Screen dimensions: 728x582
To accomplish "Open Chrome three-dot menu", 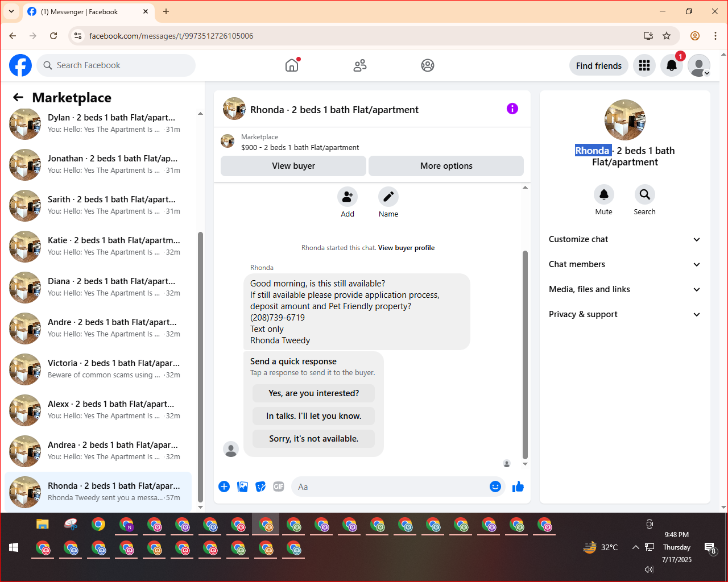I will (715, 36).
